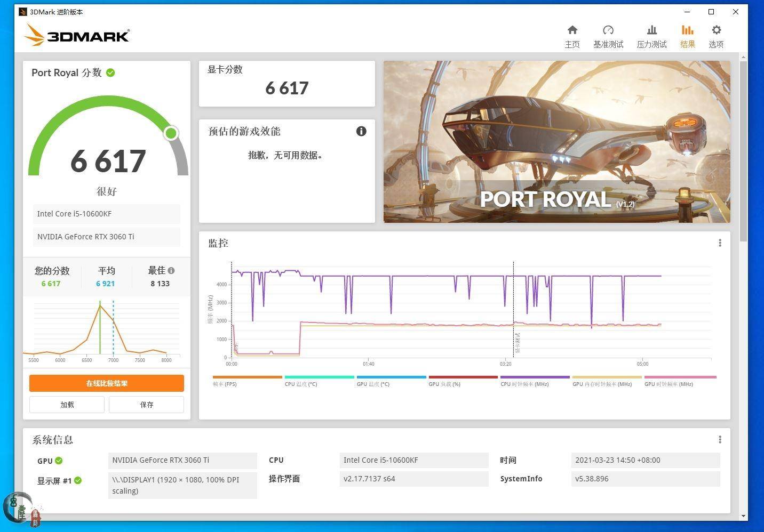Open the 结果 results tab
This screenshot has height=532, width=764.
point(688,36)
